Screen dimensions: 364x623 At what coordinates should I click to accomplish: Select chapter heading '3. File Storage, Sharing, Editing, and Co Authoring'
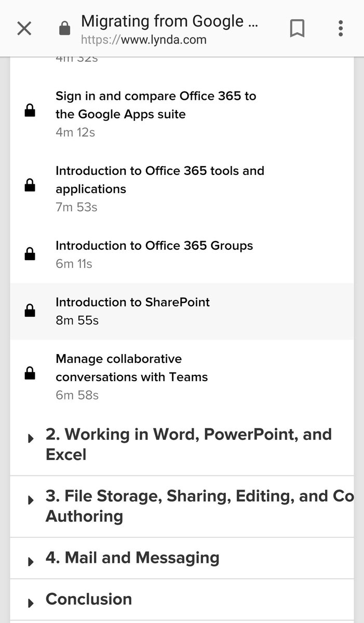click(199, 506)
